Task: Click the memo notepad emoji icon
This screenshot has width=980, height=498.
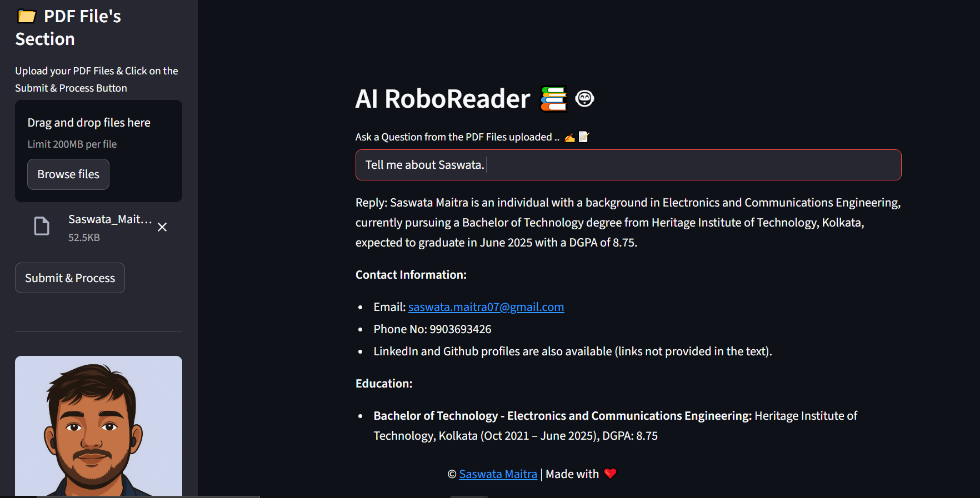Action: (583, 137)
